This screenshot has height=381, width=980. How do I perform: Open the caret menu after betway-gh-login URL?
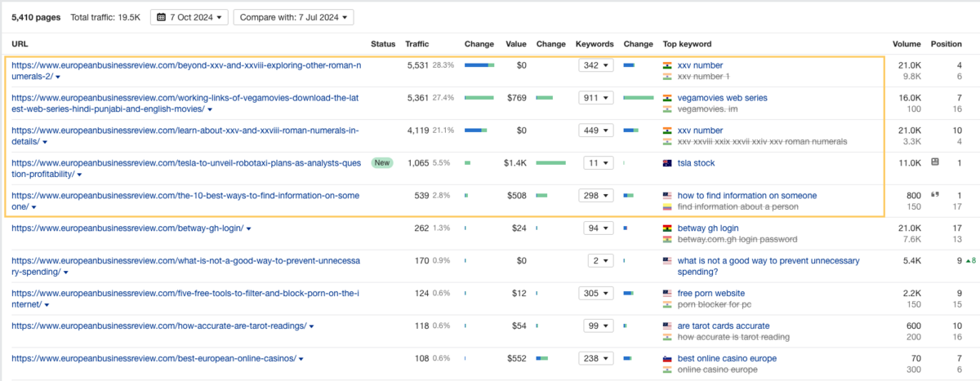tap(248, 229)
